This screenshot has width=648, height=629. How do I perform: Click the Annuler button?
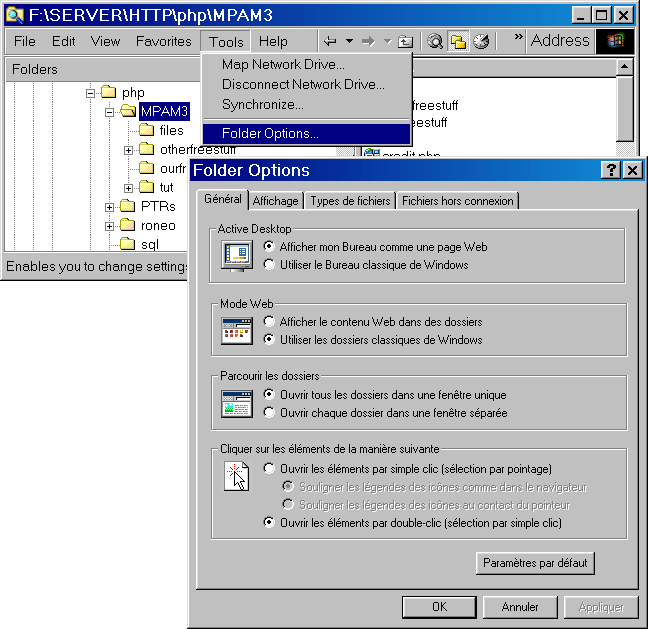pos(520,607)
